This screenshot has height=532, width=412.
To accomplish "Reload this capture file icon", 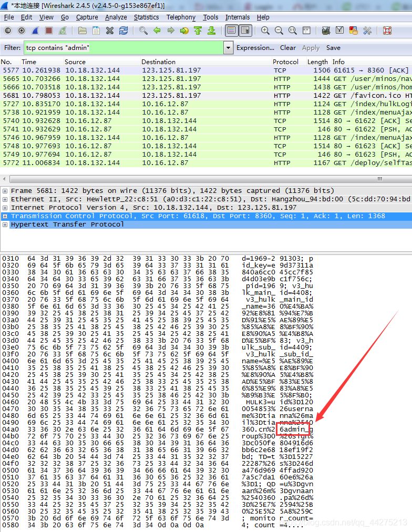I will pos(123,30).
